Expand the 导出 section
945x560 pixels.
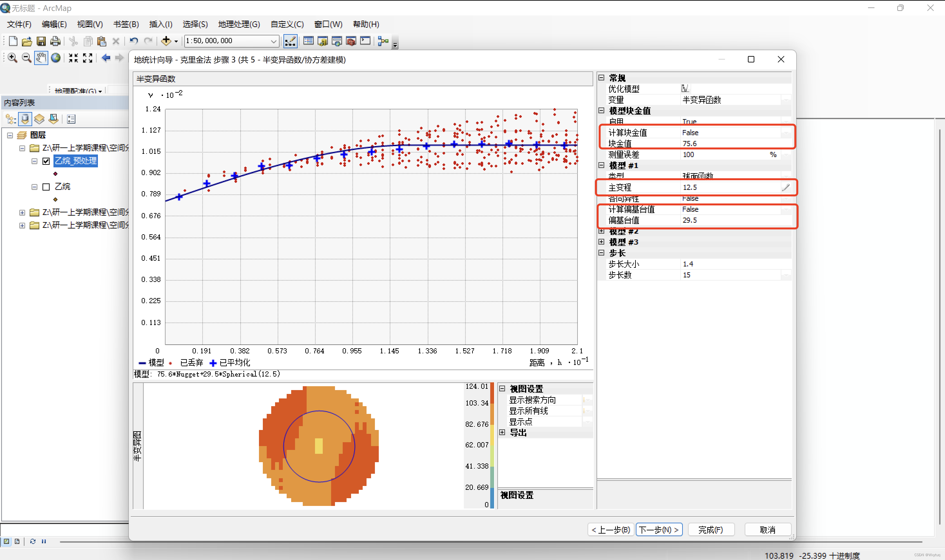pos(502,433)
